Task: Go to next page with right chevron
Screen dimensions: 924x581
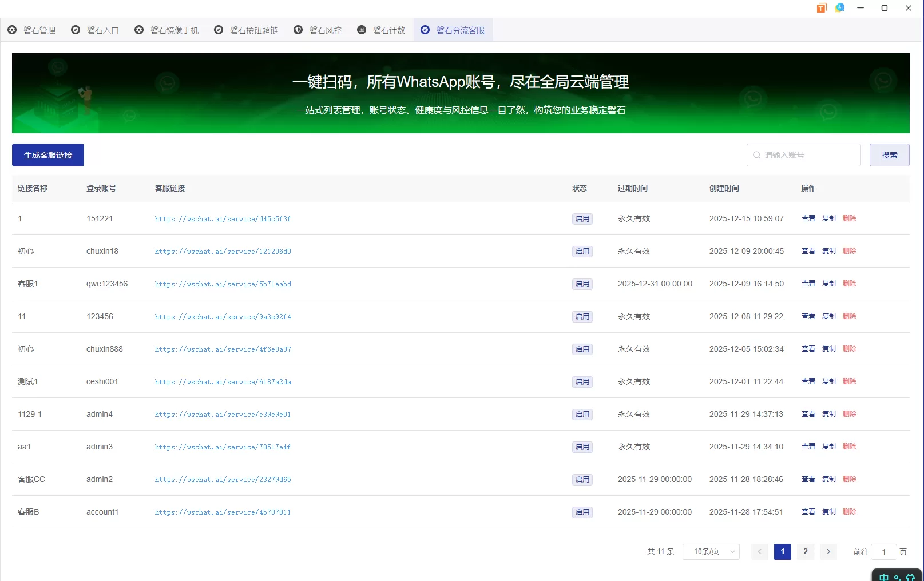Action: click(828, 551)
